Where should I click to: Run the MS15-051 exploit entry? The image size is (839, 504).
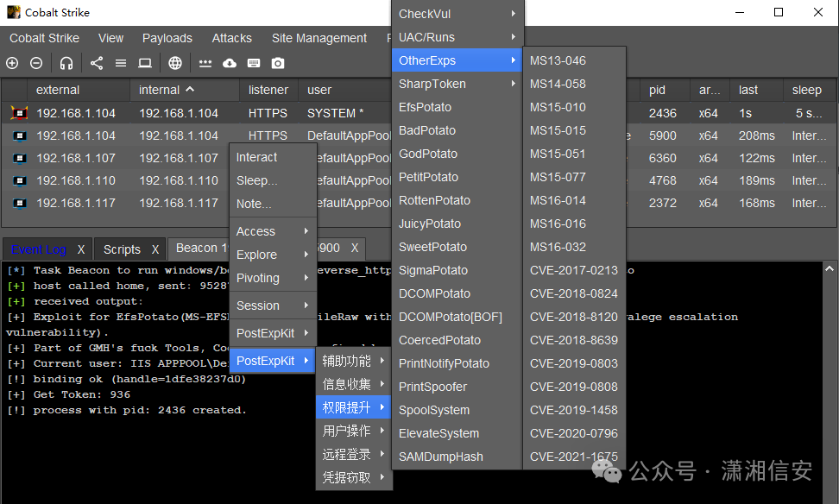point(574,154)
